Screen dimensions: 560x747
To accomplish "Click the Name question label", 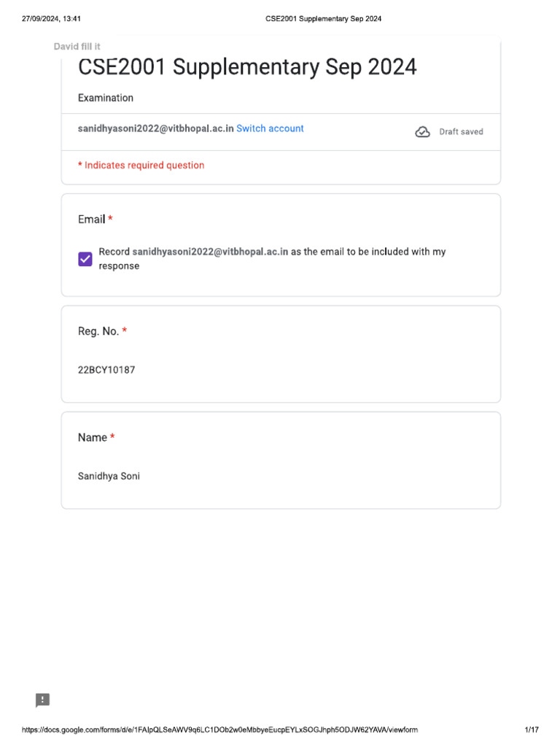I will click(x=93, y=438).
